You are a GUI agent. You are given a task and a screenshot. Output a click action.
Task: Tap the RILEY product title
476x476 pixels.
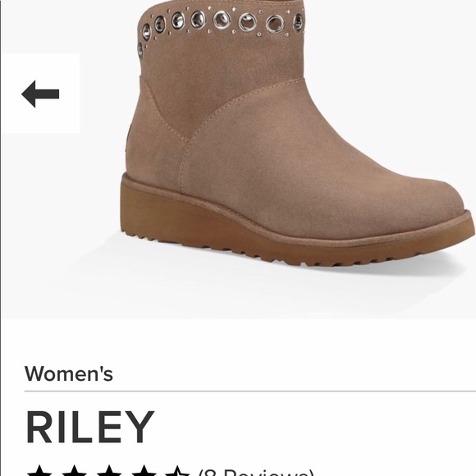tap(90, 427)
